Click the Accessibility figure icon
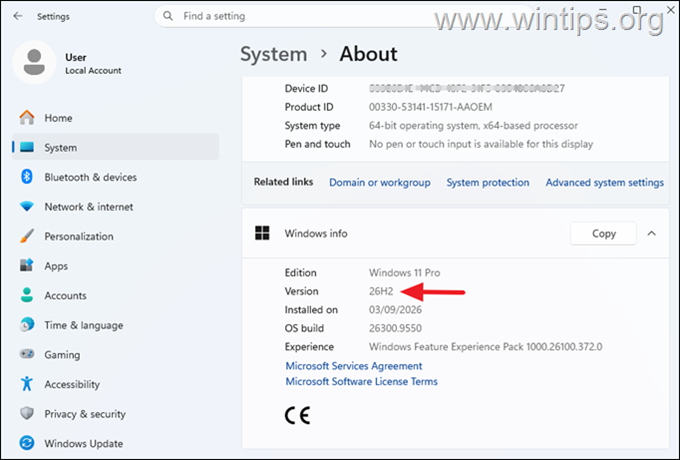680x460 pixels. (27, 384)
